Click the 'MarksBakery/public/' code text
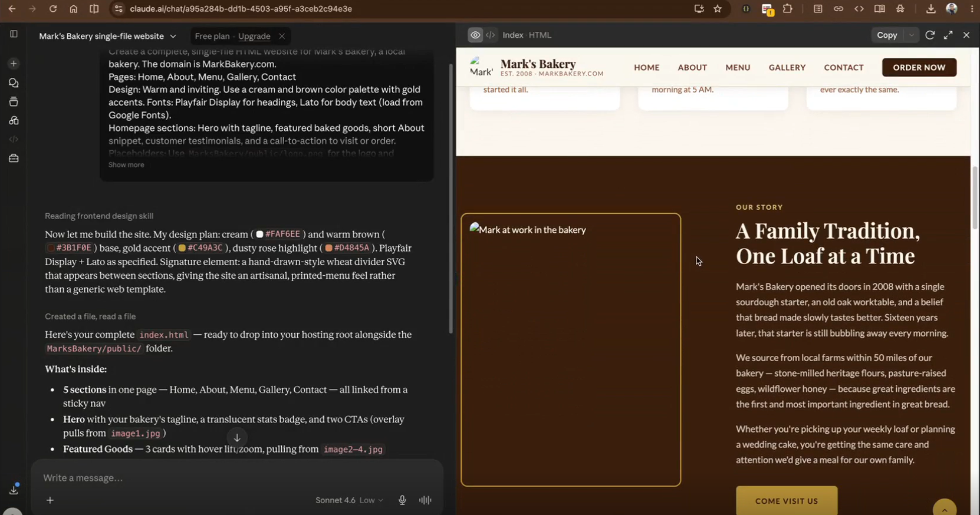This screenshot has width=980, height=515. tap(94, 348)
